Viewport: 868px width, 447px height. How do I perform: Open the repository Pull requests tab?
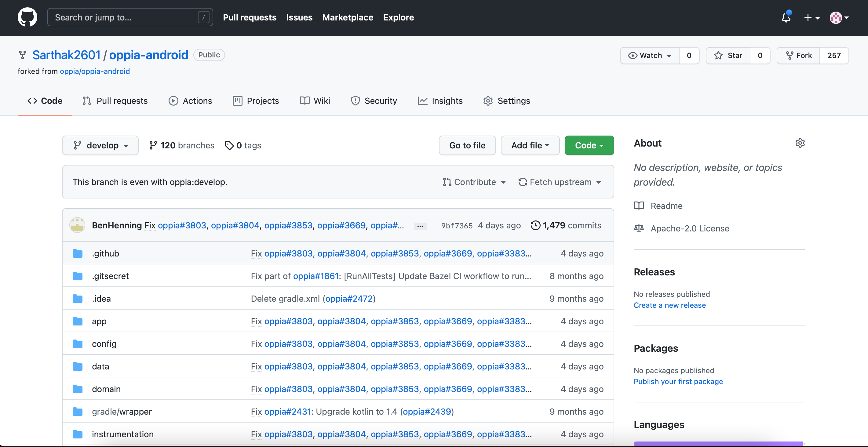click(x=115, y=101)
